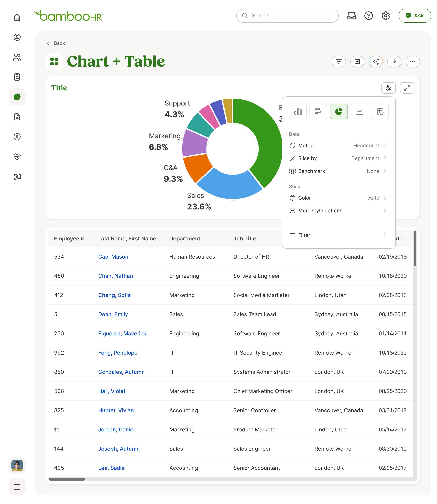
Task: Open the Compensation banknote icon
Action: pyautogui.click(x=17, y=176)
